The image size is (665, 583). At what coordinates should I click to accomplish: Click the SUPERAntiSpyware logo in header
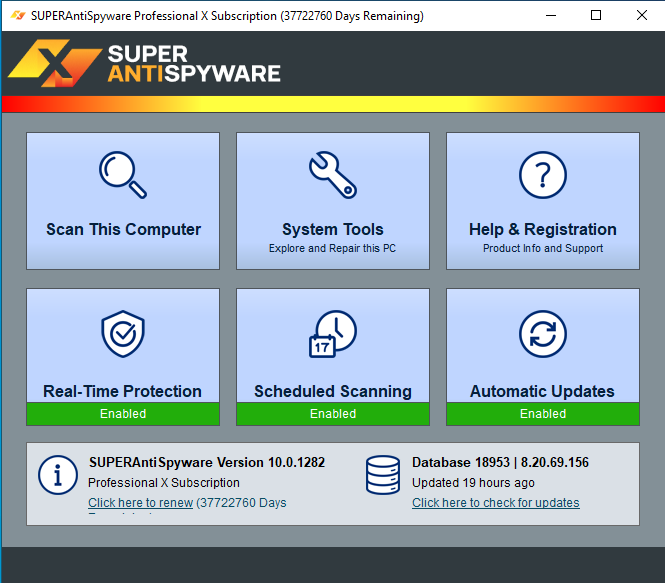pyautogui.click(x=144, y=63)
